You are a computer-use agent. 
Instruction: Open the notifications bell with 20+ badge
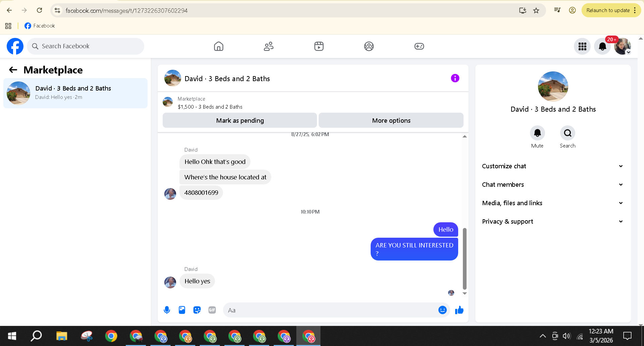point(602,46)
